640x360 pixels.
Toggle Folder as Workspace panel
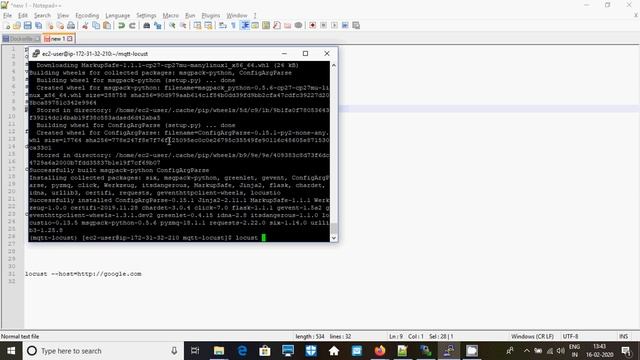pyautogui.click(x=288, y=25)
